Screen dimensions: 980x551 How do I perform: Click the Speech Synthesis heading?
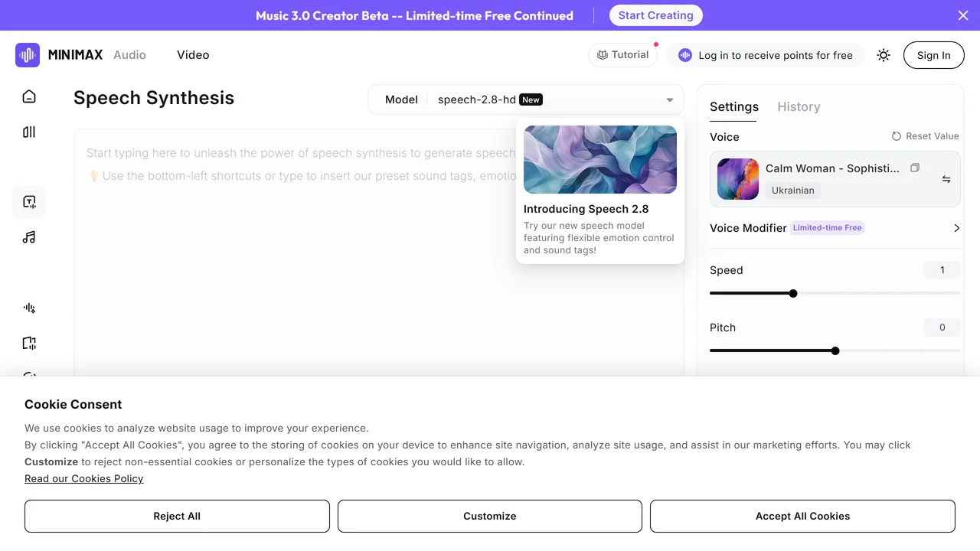tap(154, 98)
